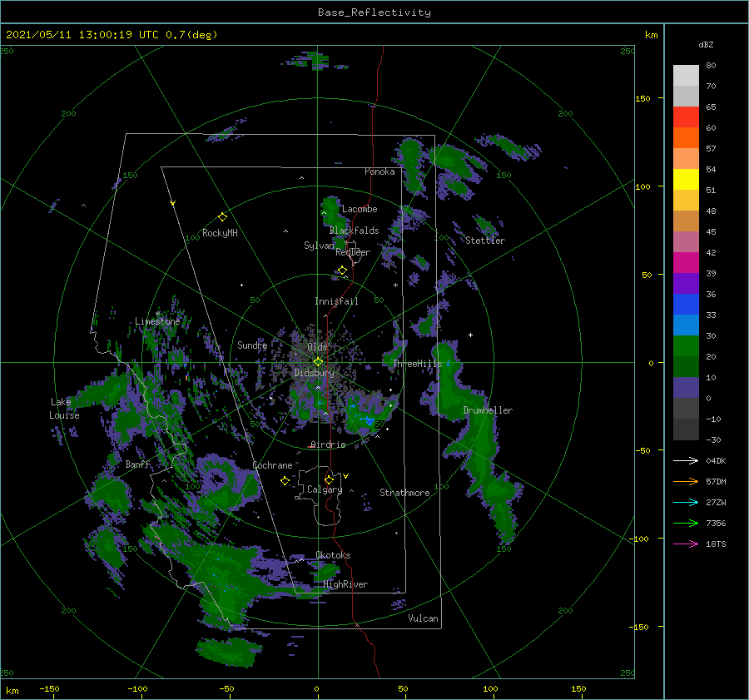The height and width of the screenshot is (700, 749).
Task: Click the magenta 18TS arrow in legend
Action: [x=686, y=544]
